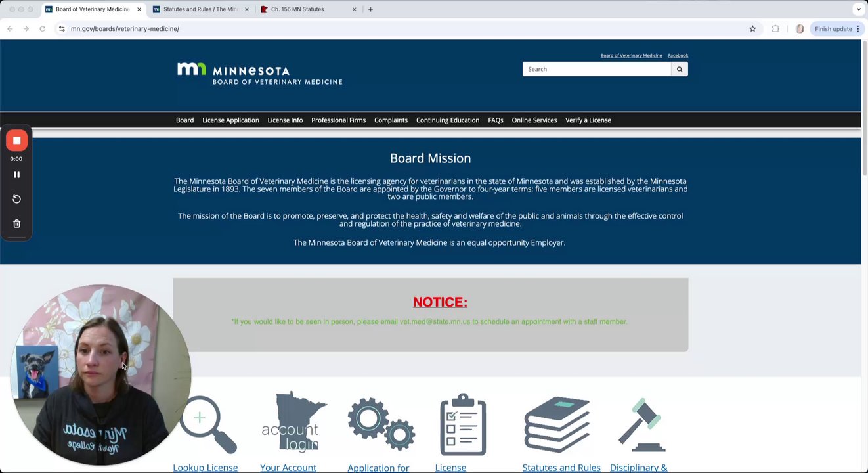Open the Continuing Education menu
Image resolution: width=868 pixels, height=473 pixels.
(x=448, y=120)
